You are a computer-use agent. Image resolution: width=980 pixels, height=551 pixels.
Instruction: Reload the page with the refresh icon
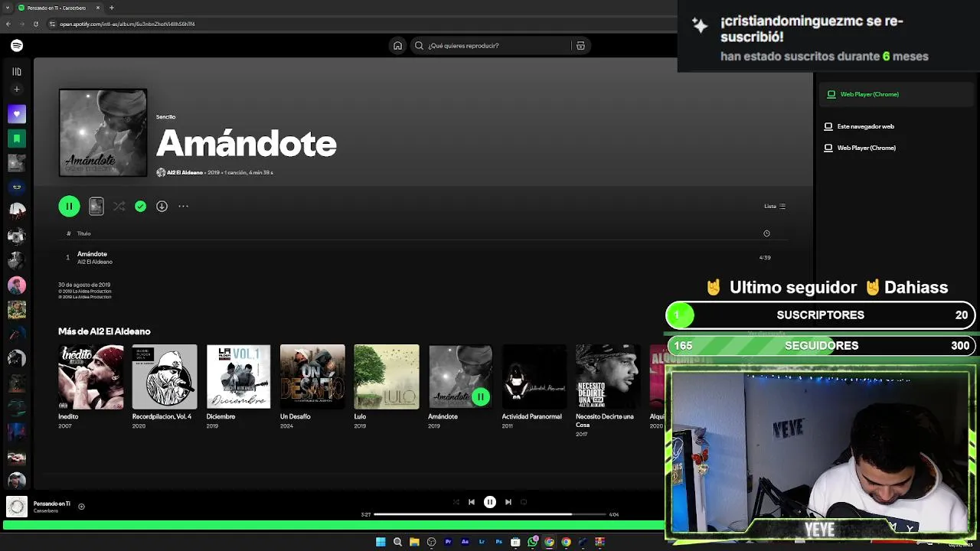click(35, 24)
